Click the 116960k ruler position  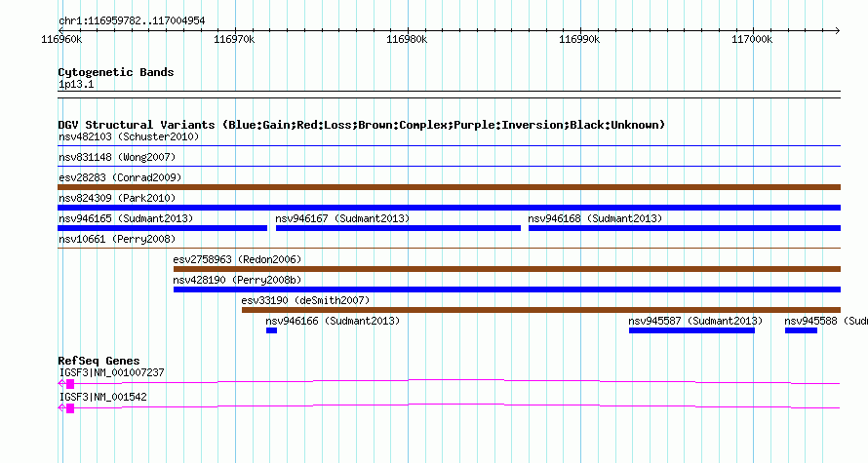pyautogui.click(x=61, y=39)
